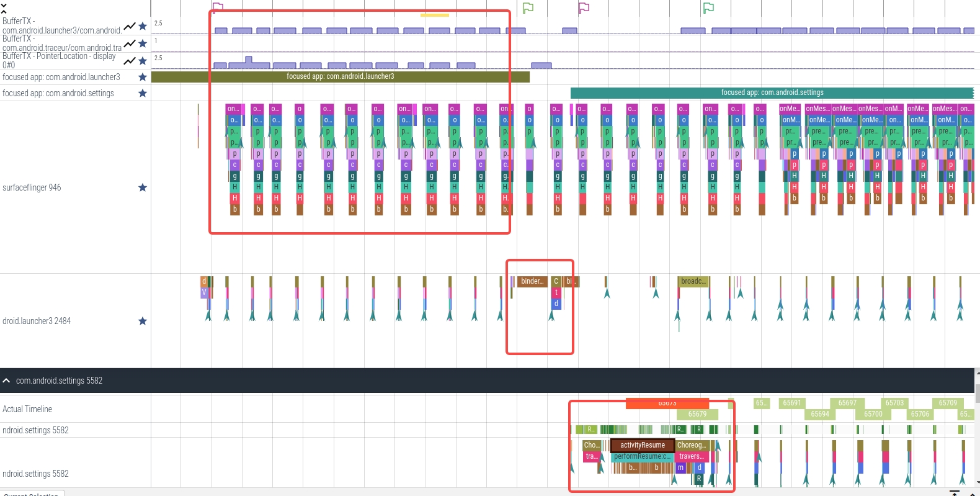This screenshot has width=980, height=496.
Task: Pin the surfaceflinger 946 track
Action: pos(143,187)
